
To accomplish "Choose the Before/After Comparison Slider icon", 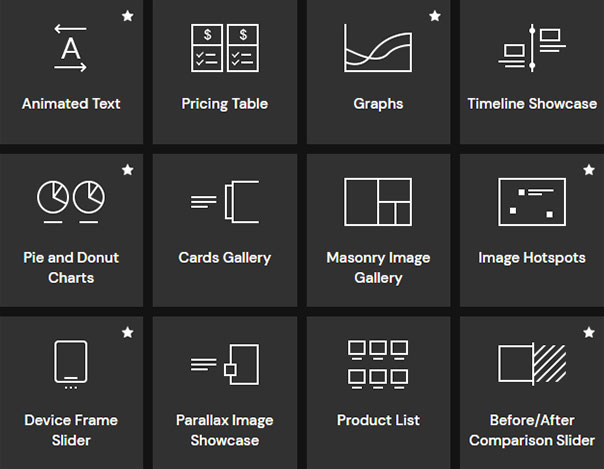I will tap(532, 364).
